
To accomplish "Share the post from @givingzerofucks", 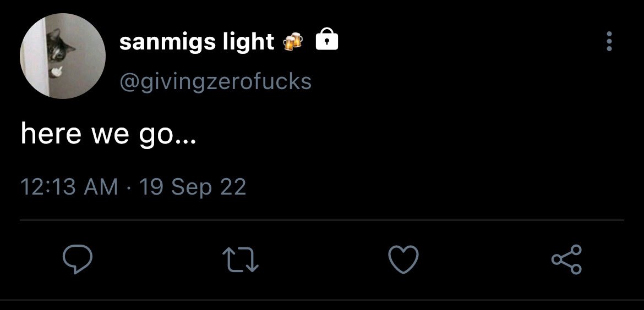I will pyautogui.click(x=566, y=259).
